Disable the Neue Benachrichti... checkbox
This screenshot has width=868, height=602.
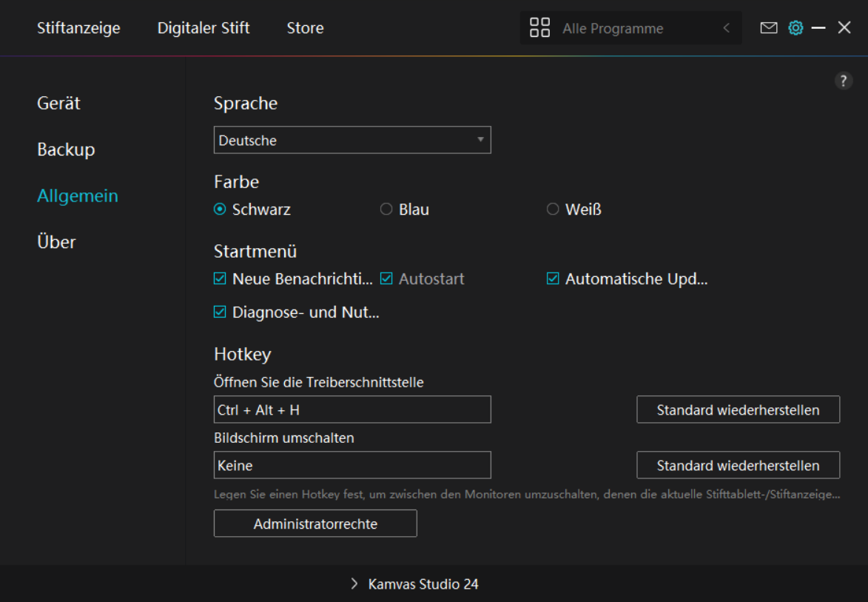pyautogui.click(x=220, y=279)
